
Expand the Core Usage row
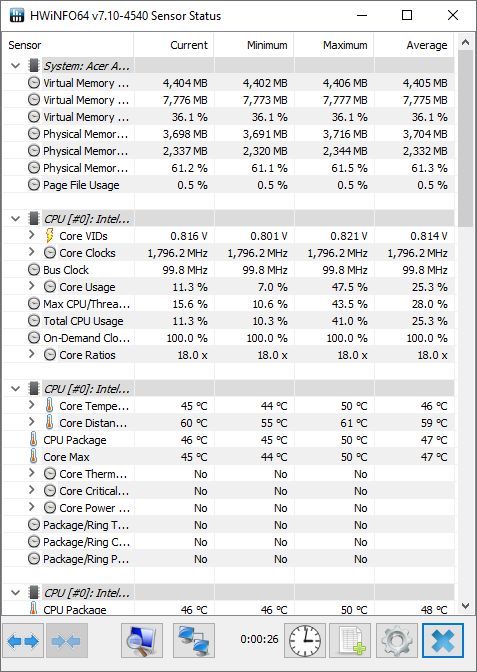click(x=32, y=286)
